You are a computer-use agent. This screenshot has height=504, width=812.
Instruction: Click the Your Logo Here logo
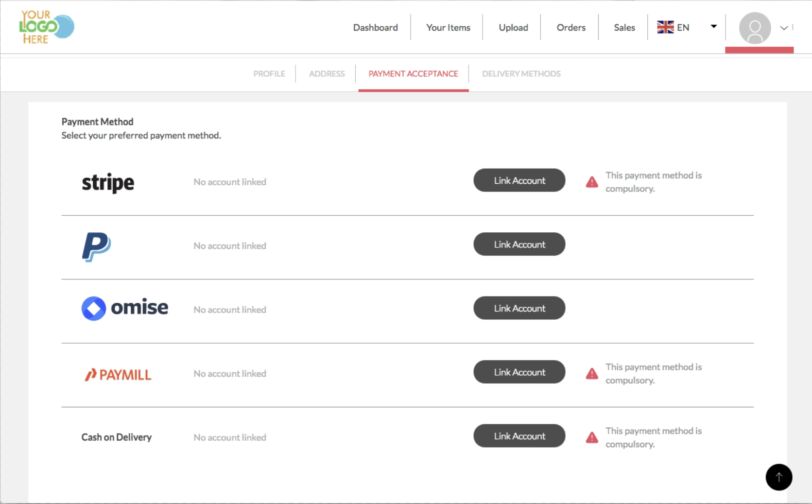(46, 27)
